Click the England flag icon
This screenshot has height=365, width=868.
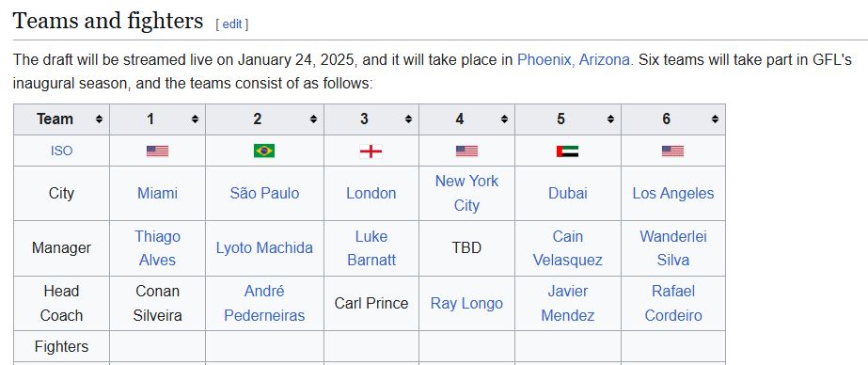(x=371, y=151)
